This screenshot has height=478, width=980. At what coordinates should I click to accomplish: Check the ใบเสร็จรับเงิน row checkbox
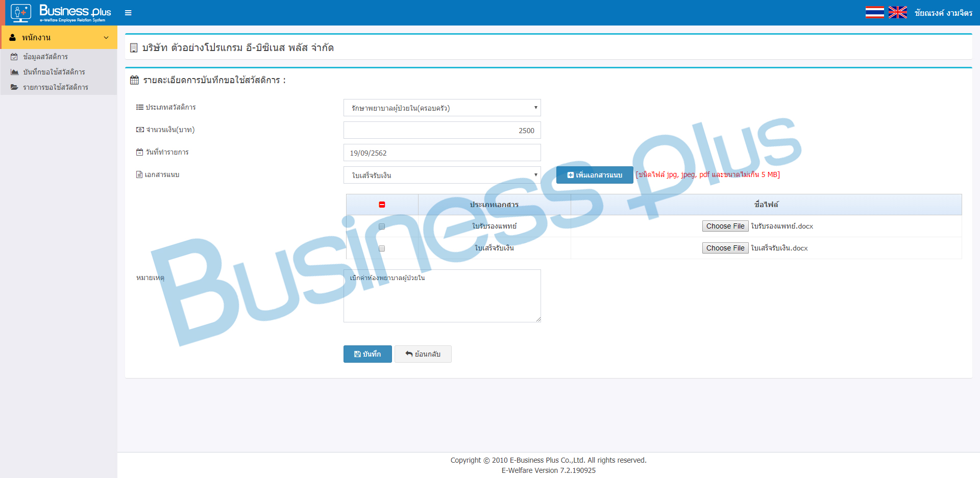(382, 248)
